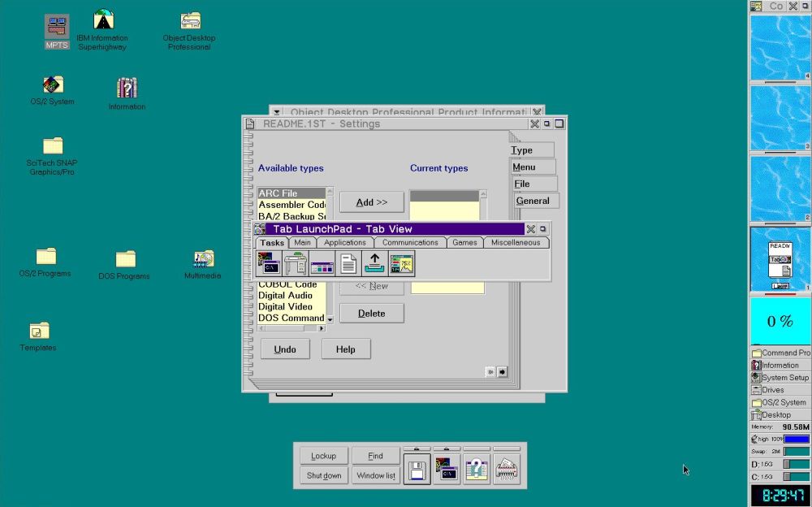Select the MPTS desktop icon

click(x=57, y=32)
